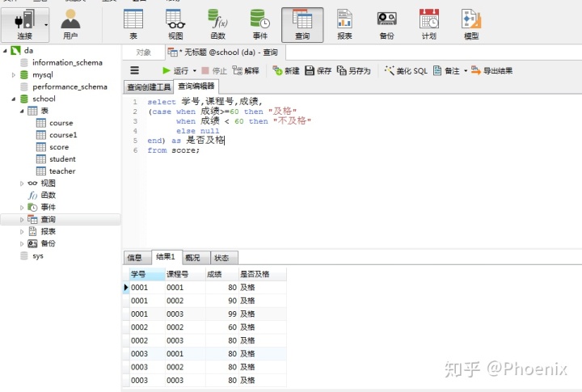Click the 课程号 column header

[185, 274]
